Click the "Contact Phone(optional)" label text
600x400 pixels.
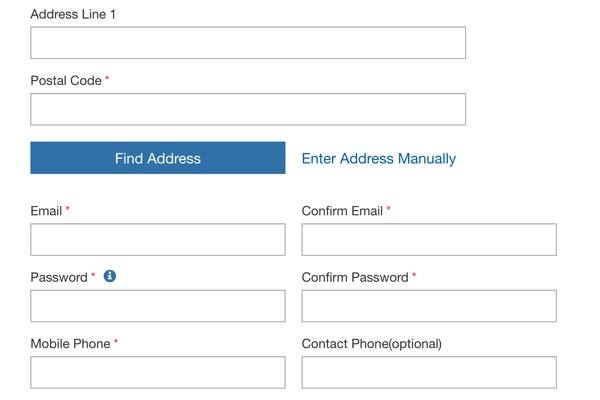[371, 343]
